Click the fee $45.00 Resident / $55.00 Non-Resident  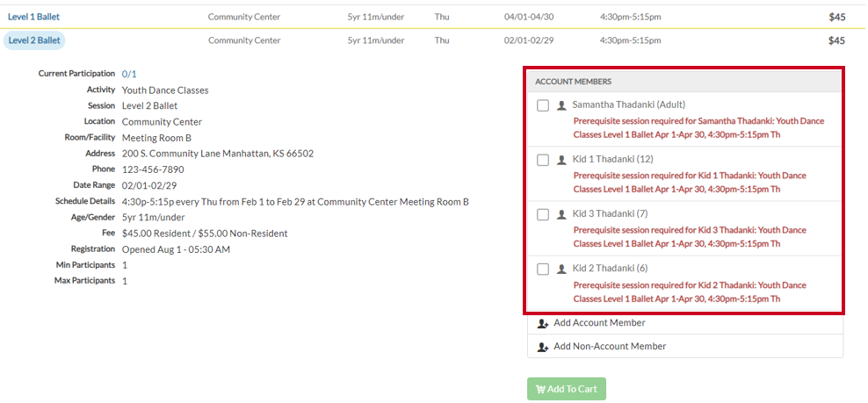[x=205, y=234]
